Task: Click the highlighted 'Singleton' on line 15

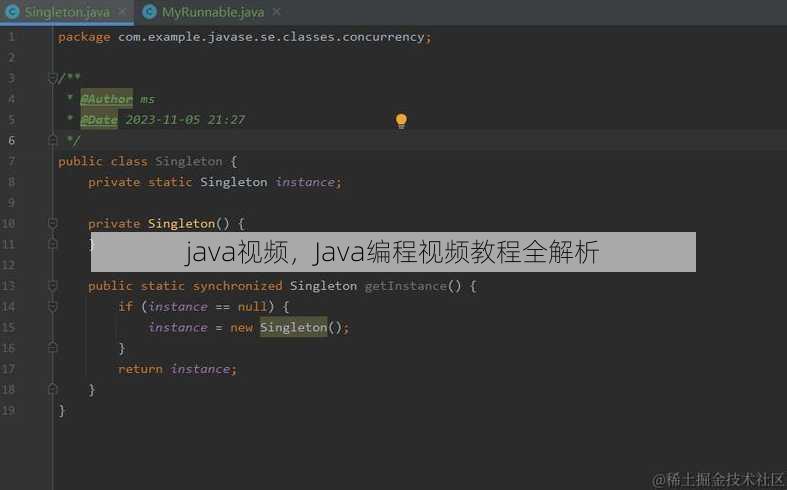Action: 293,327
